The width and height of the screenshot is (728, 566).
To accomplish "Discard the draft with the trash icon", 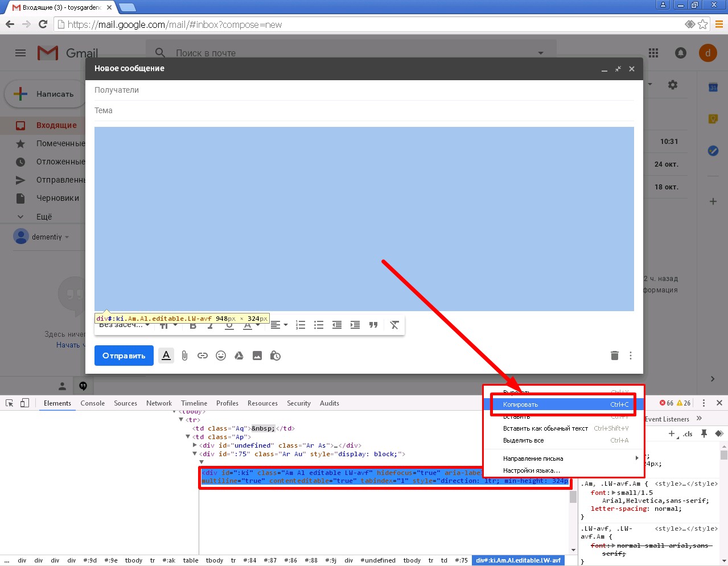I will pos(615,356).
